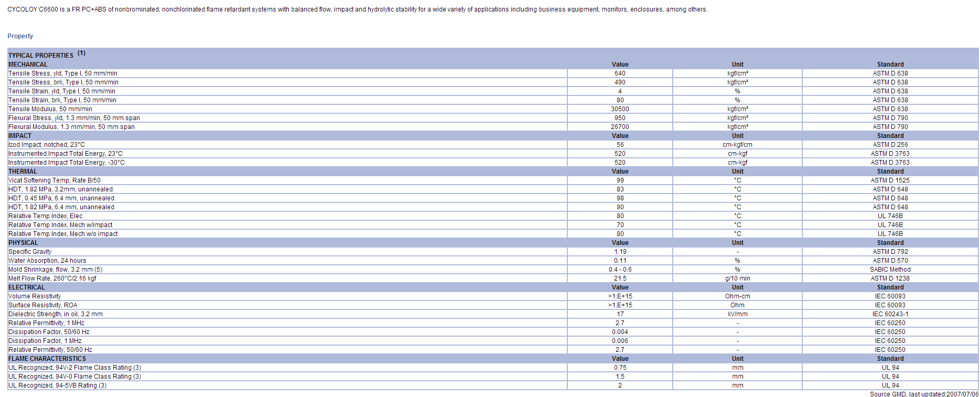Select 'Dissipation Factor, 1 MHz' label

pos(45,341)
